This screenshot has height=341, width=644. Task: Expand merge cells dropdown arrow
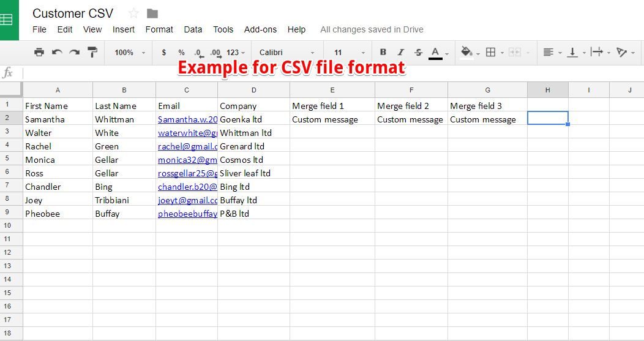coord(528,53)
